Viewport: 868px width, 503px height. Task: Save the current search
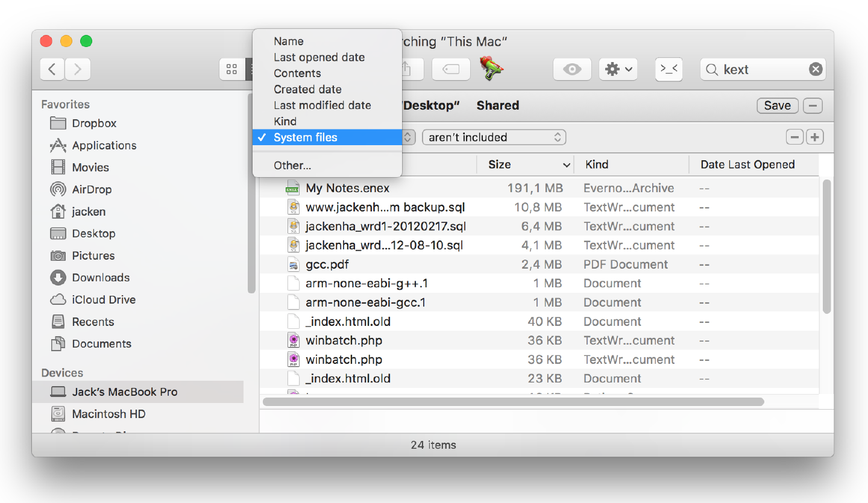(x=778, y=105)
